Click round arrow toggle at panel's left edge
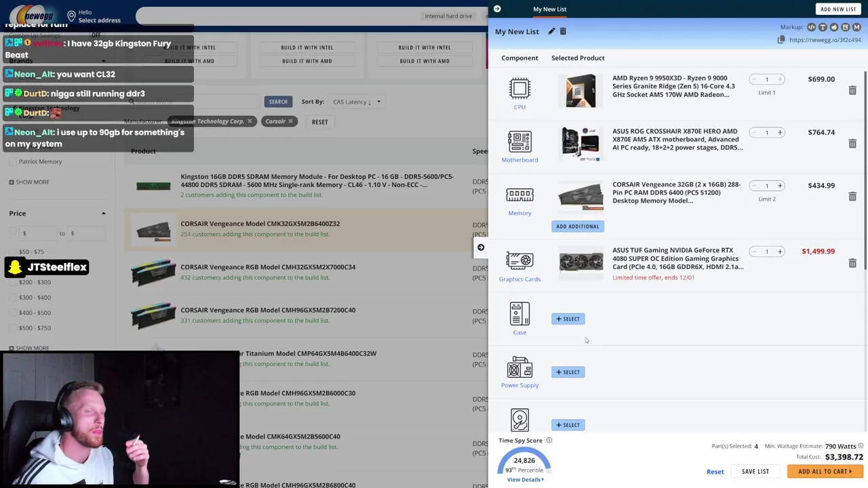The image size is (868, 488). (x=481, y=247)
